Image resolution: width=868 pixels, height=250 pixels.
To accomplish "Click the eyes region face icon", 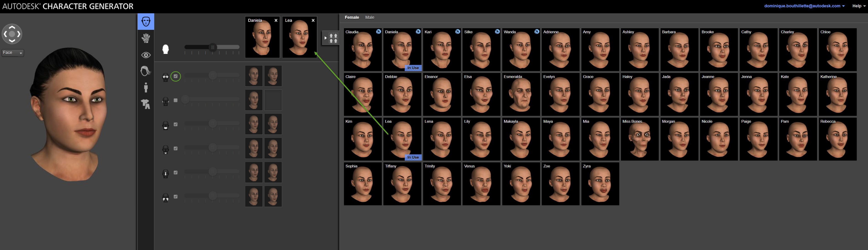I will [x=165, y=77].
